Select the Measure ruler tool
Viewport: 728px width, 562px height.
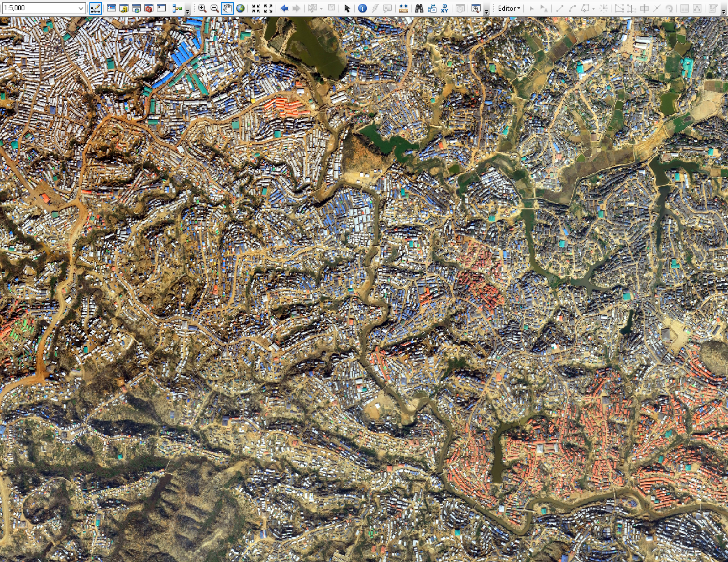pos(403,8)
